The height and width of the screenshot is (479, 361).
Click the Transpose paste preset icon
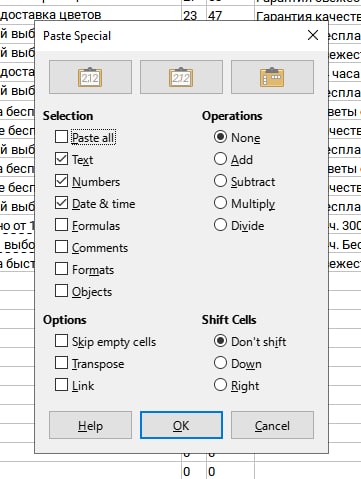coord(272,77)
